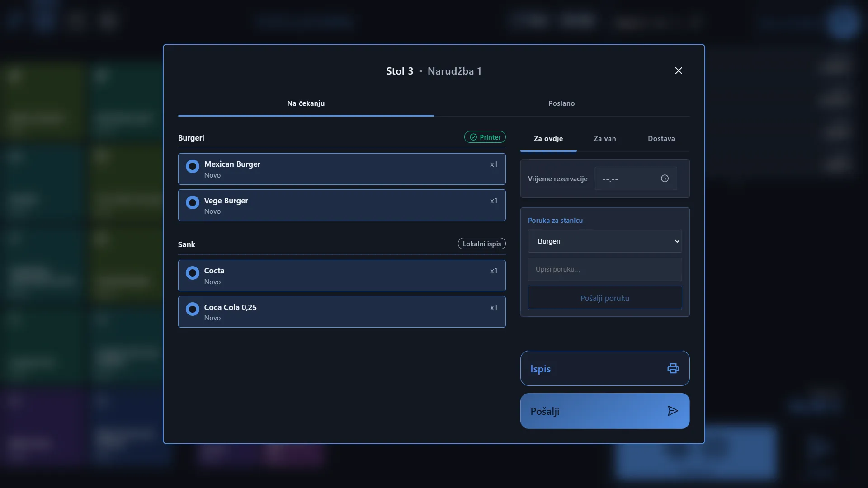Select the Na čekanju tab
The width and height of the screenshot is (868, 488).
coord(306,103)
